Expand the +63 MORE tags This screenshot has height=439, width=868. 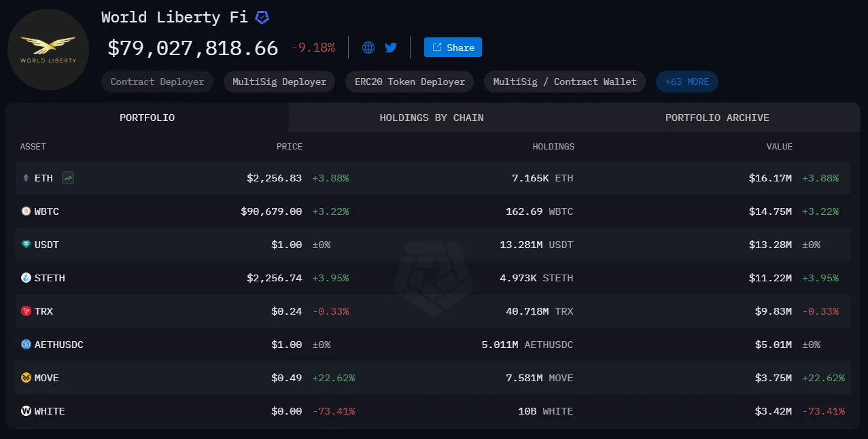[x=687, y=82]
